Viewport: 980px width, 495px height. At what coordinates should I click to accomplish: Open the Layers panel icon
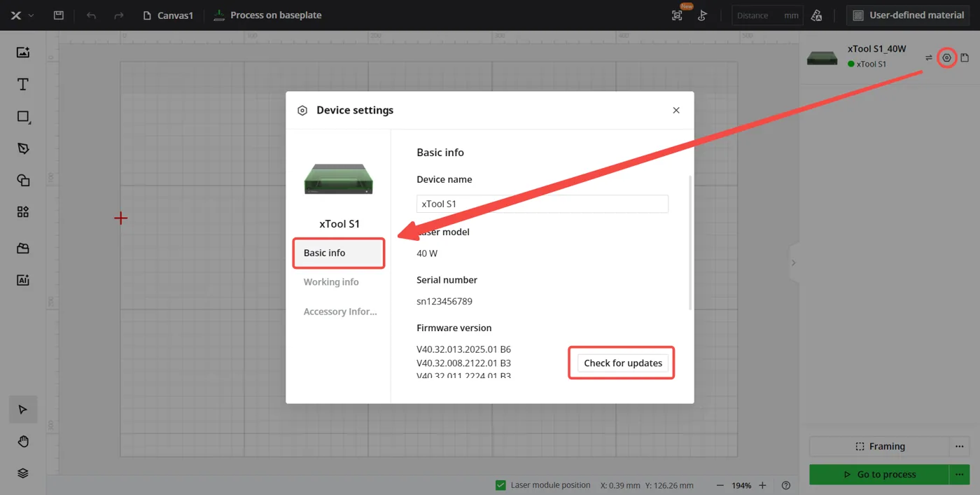coord(23,473)
